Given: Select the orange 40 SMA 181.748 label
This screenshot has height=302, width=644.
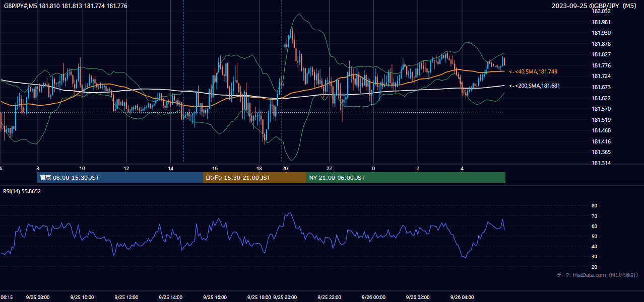Looking at the screenshot, I should tap(533, 71).
